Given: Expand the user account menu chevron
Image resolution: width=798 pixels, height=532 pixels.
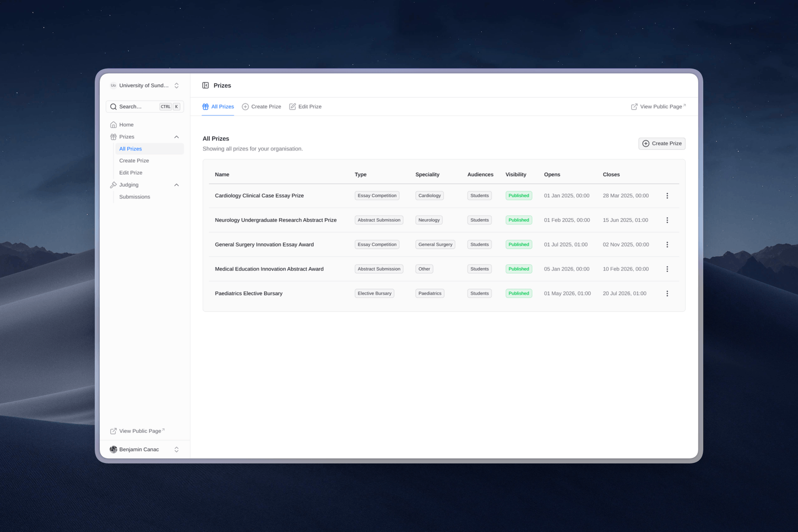Looking at the screenshot, I should pos(177,449).
